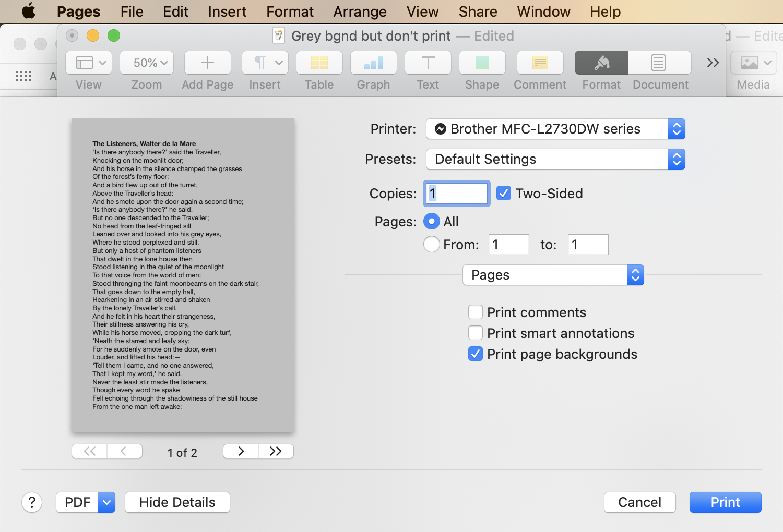The image size is (783, 532).
Task: Open print dialog help
Action: coord(32,502)
